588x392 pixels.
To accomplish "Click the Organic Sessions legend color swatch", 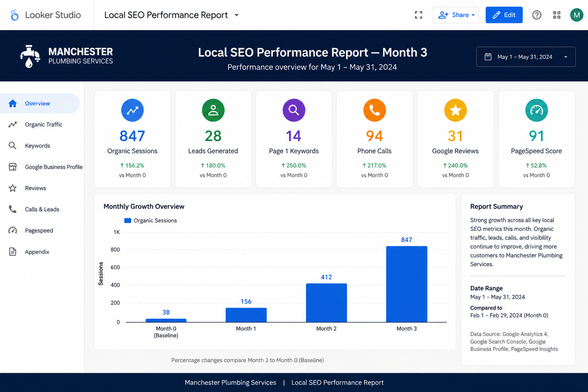I will (x=128, y=220).
